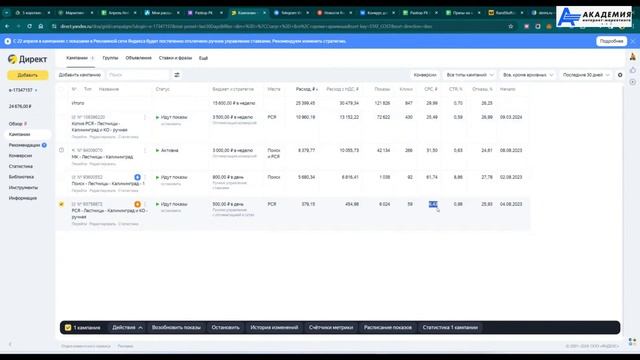Open the Поиск - Лестницы - Калининград campaign link
This screenshot has width=640, height=360.
108,184
